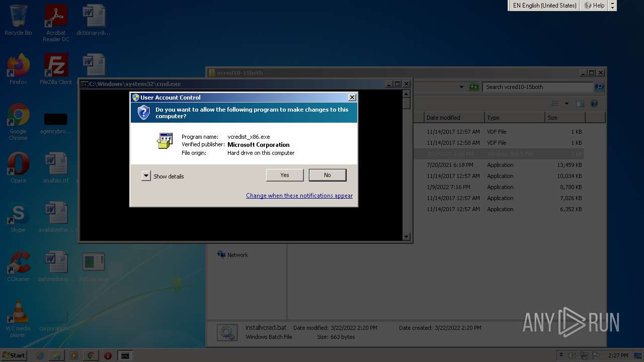Screen dimensions: 644x362
Task: Select the dictionarydi... document on desktop
Action: click(94, 20)
